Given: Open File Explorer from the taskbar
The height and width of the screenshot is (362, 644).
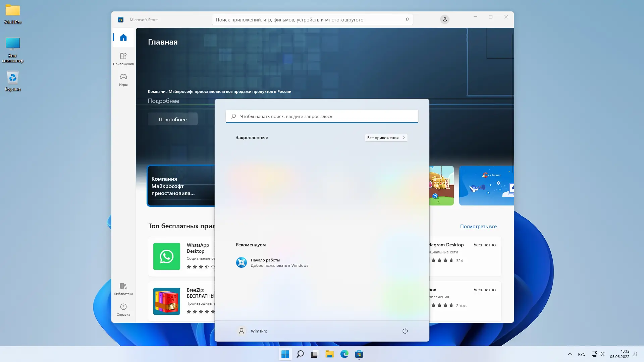Looking at the screenshot, I should tap(329, 354).
